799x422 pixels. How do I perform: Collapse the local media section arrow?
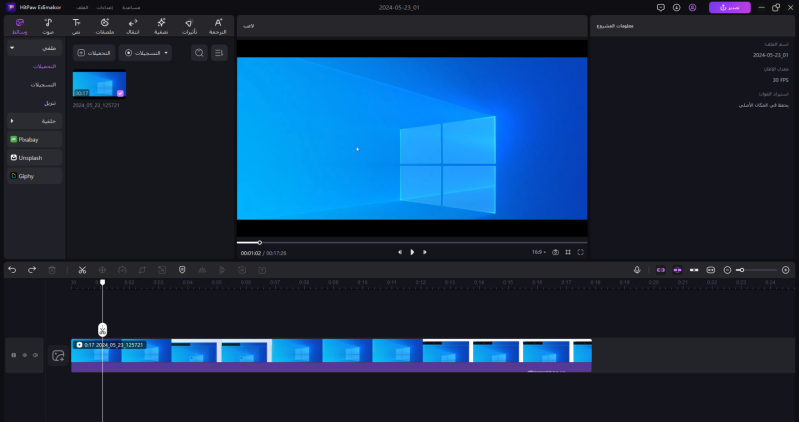click(12, 48)
